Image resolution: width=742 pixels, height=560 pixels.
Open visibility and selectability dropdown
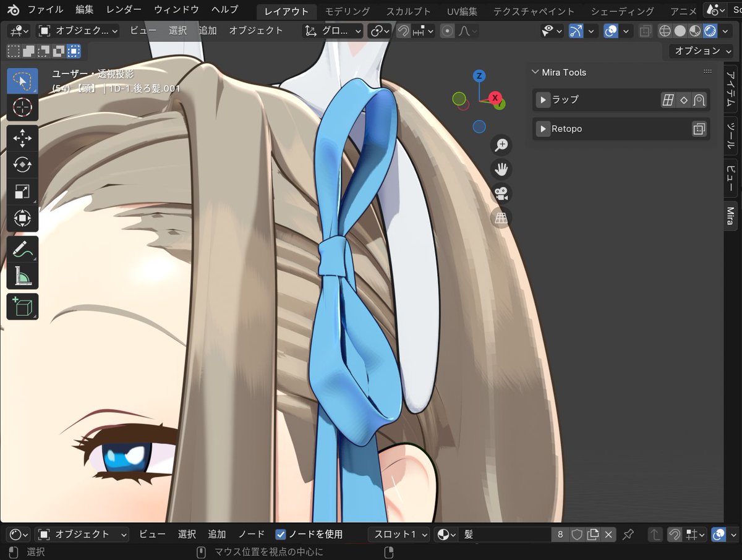pos(552,31)
